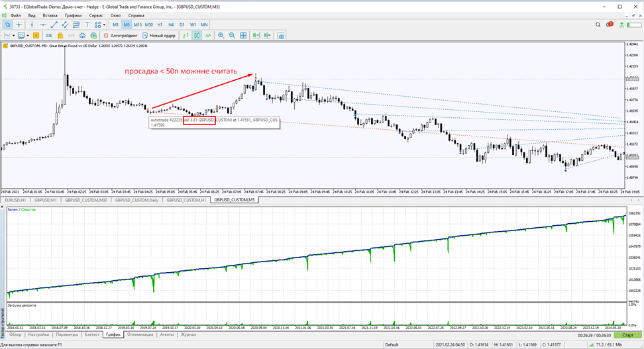Open the virtual hosting cloud icon
644x349 pixels.
coord(83,36)
